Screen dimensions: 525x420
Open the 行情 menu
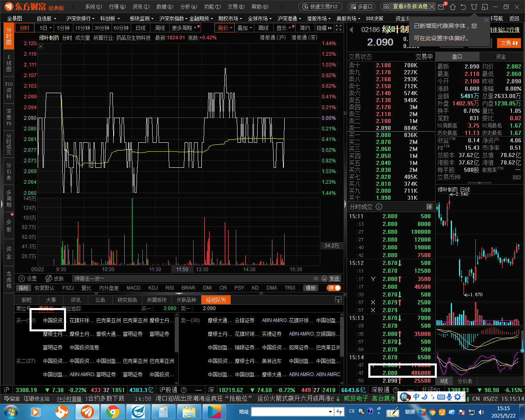[117, 7]
